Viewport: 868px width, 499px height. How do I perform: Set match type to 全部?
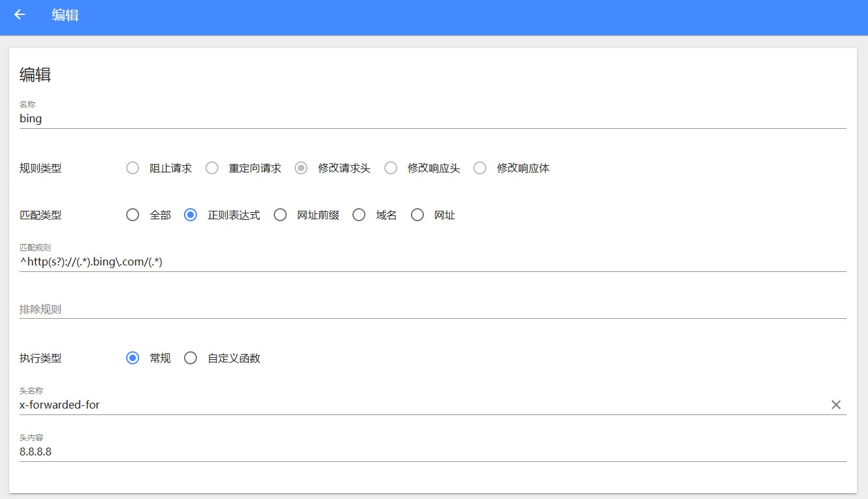coord(133,215)
